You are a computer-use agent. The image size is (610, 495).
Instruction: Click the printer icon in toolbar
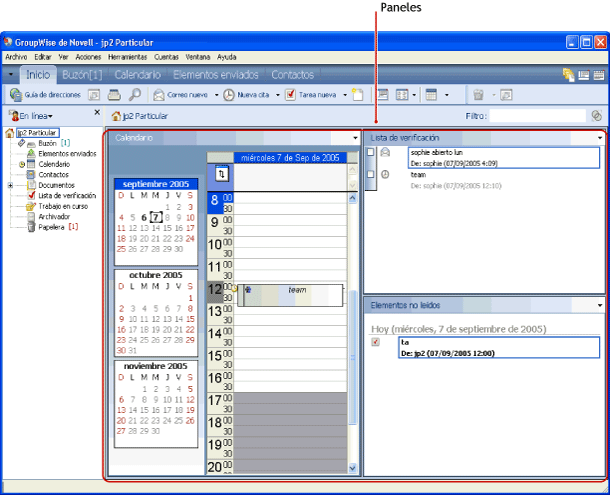click(x=114, y=95)
